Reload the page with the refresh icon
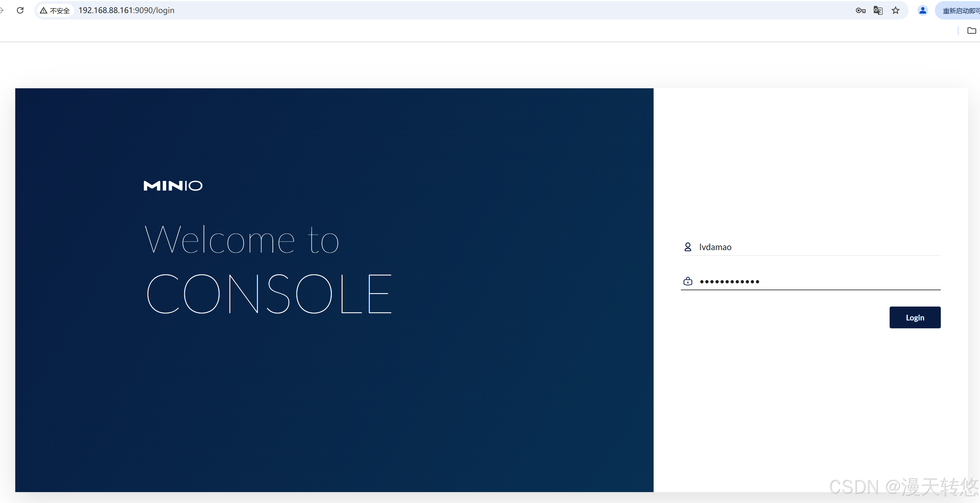Viewport: 980px width, 503px height. click(20, 10)
